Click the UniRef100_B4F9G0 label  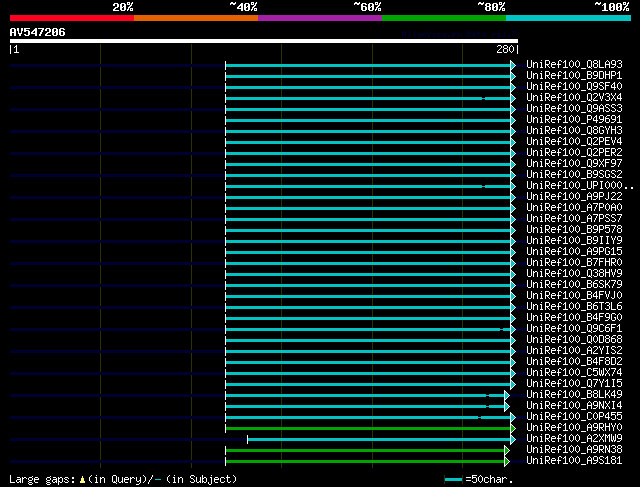[574, 318]
